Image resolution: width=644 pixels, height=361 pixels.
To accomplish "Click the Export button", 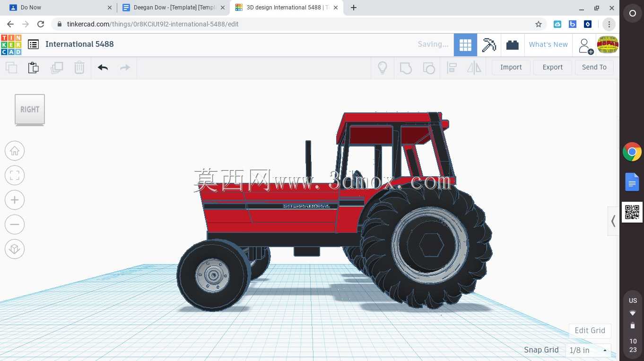I will pyautogui.click(x=552, y=67).
